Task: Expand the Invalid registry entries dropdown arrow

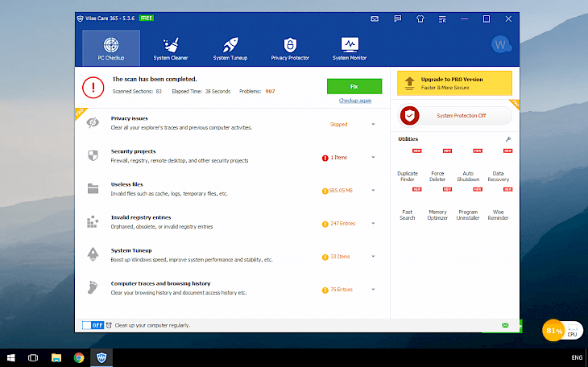Action: [373, 224]
